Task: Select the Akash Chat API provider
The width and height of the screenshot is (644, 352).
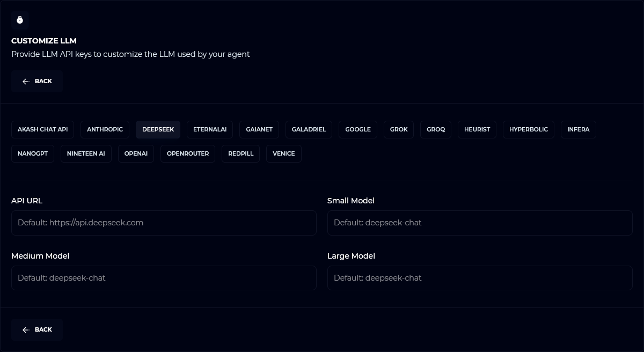Action: click(43, 129)
